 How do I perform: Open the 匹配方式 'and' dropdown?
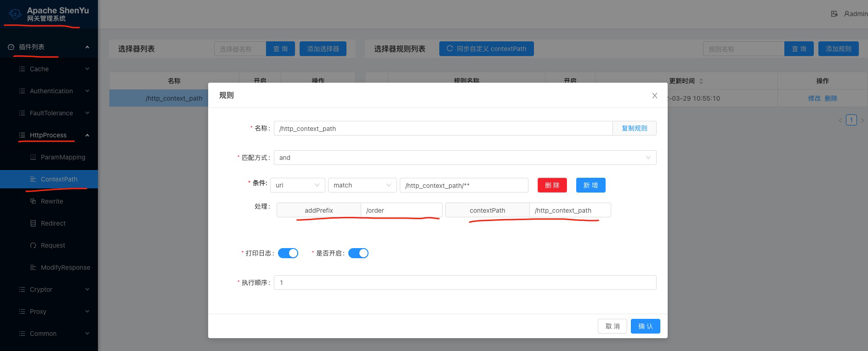[x=465, y=158]
